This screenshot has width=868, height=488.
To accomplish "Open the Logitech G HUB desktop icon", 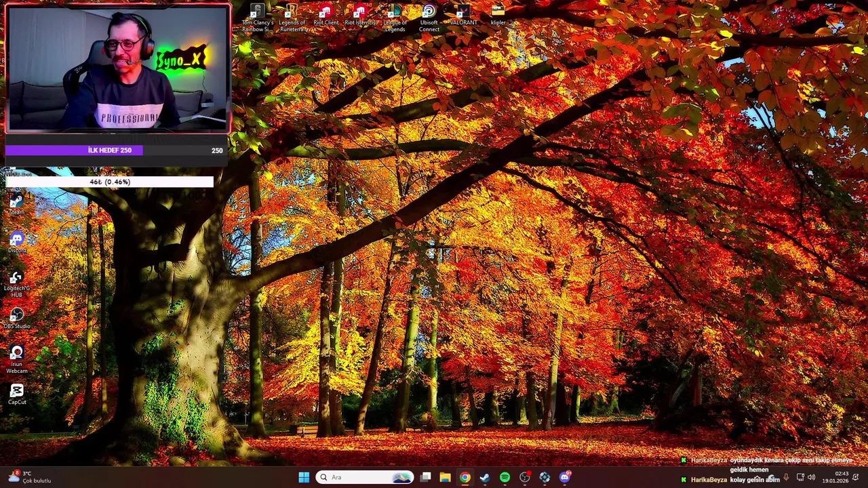I will click(17, 283).
